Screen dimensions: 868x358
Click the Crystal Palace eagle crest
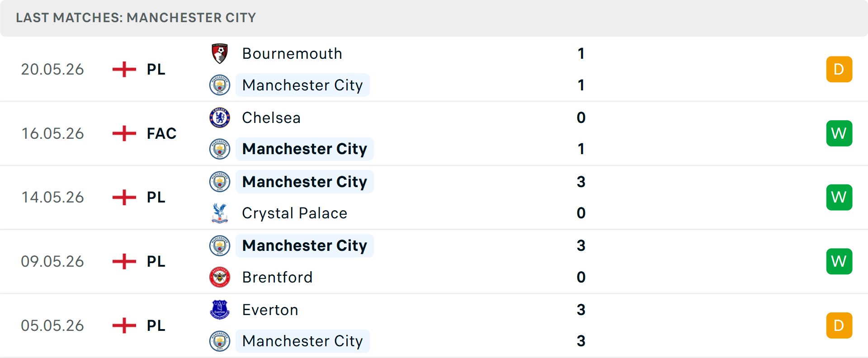coord(220,213)
